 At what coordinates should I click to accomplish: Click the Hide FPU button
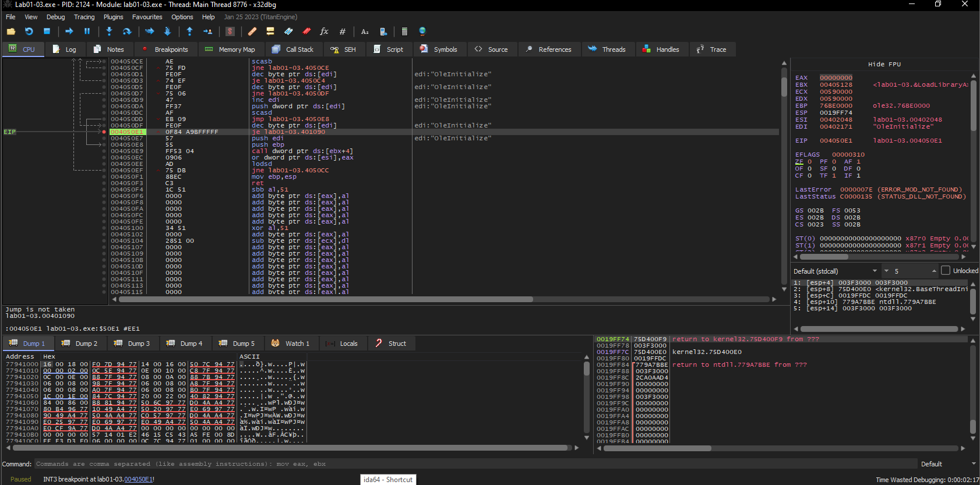pos(884,64)
